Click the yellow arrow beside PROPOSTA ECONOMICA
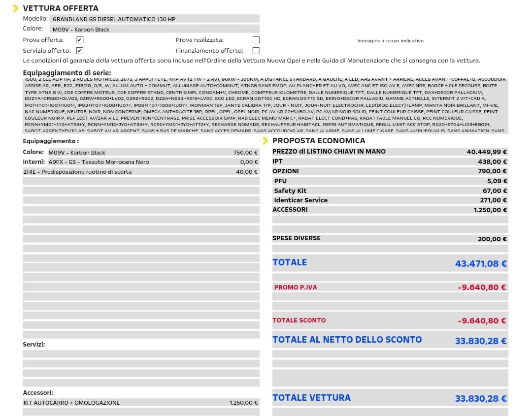 266,141
